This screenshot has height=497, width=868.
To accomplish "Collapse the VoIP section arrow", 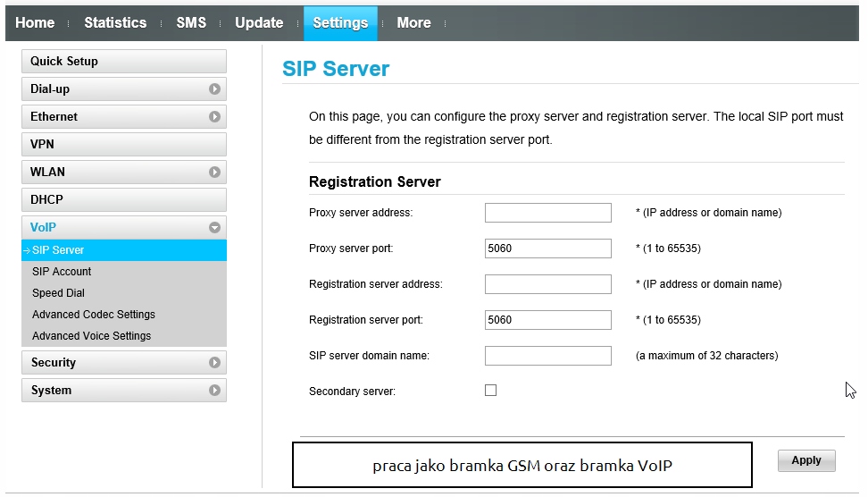I will [214, 228].
